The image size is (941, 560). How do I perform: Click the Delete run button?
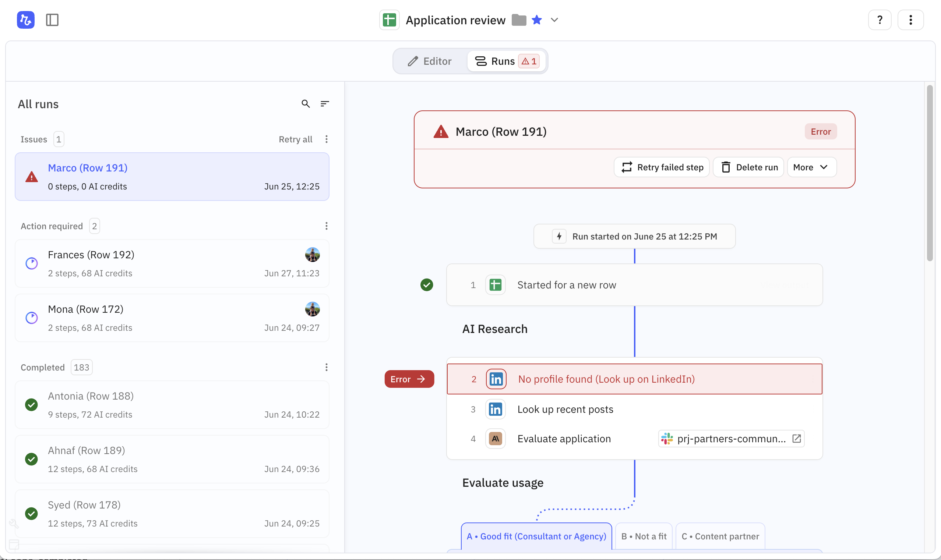tap(748, 167)
